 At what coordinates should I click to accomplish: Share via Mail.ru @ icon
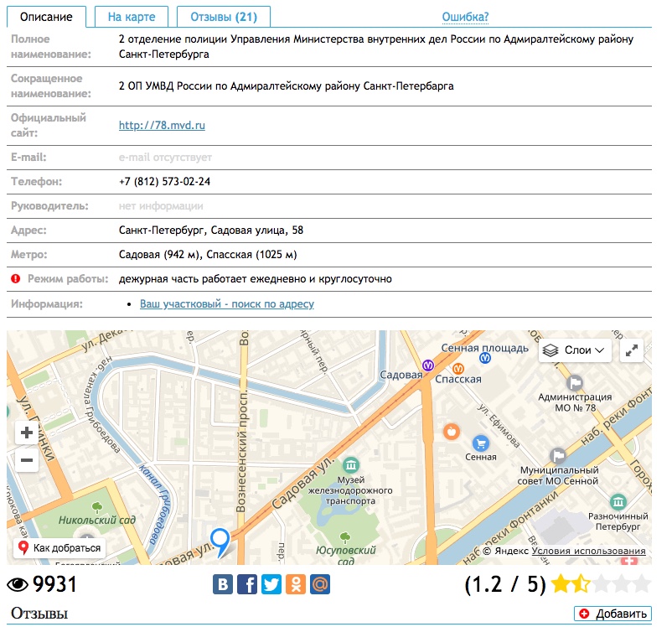(320, 584)
